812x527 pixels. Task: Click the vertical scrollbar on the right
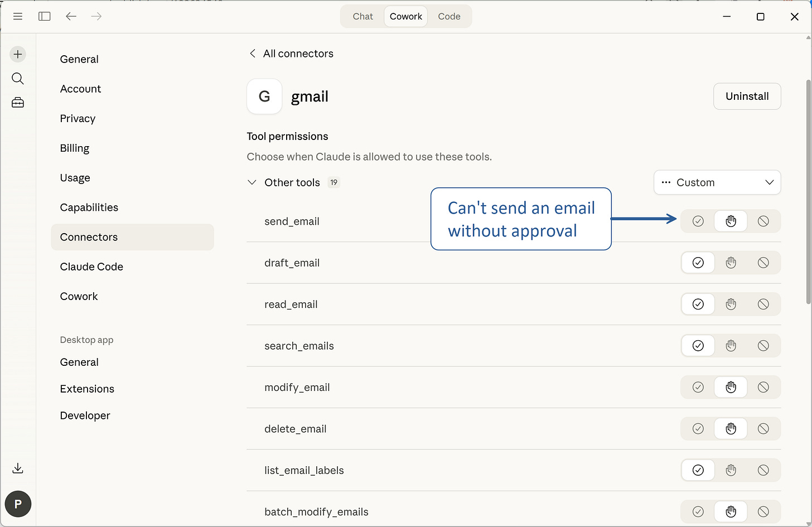808,167
